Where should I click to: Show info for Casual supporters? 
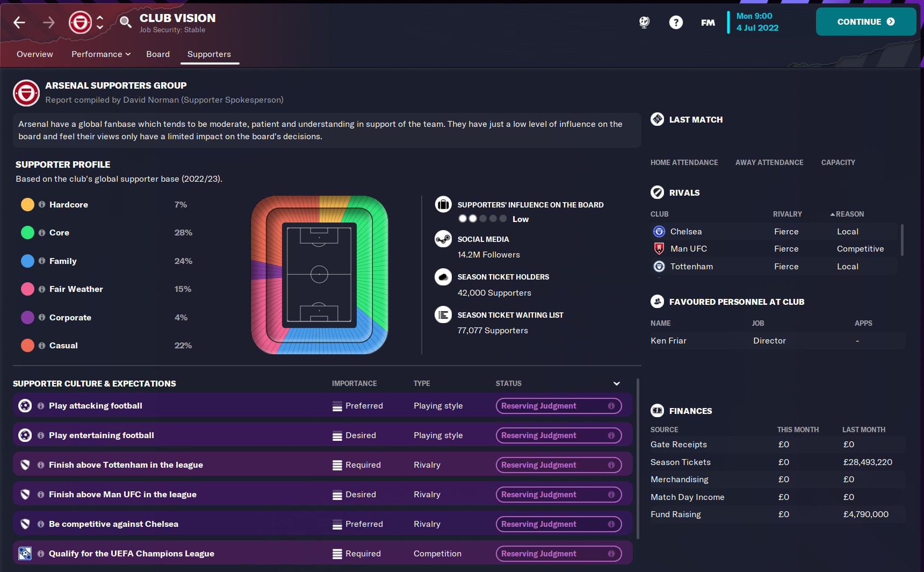point(42,346)
